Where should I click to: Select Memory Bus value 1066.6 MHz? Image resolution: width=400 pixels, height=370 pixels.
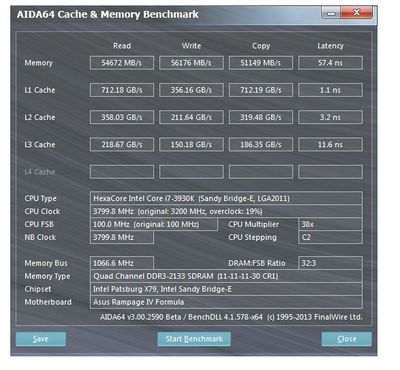pos(122,263)
